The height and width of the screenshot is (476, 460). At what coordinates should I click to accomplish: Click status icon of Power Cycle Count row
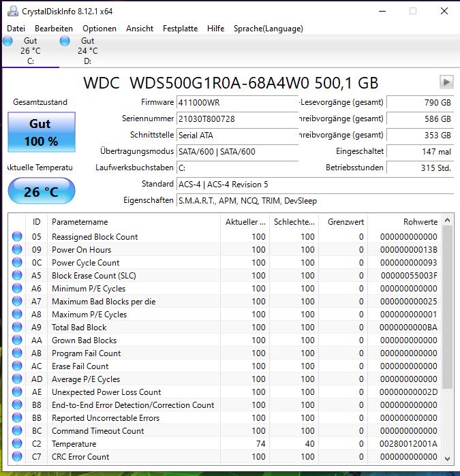17,262
